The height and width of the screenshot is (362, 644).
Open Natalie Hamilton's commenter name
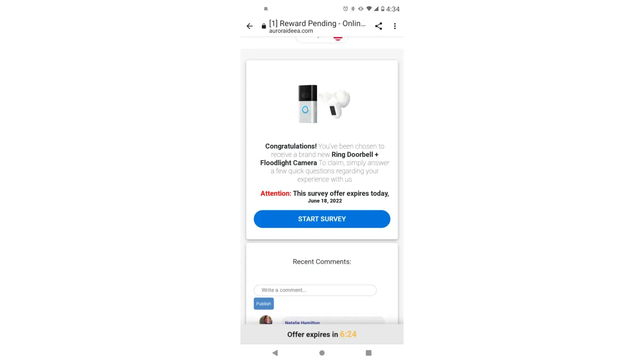pyautogui.click(x=302, y=323)
